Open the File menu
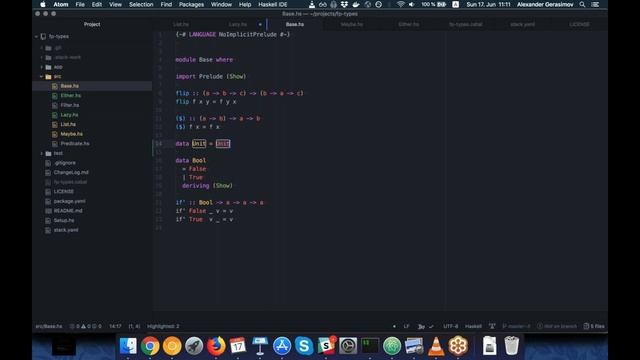Image resolution: width=640 pixels, height=360 pixels. tap(80, 4)
